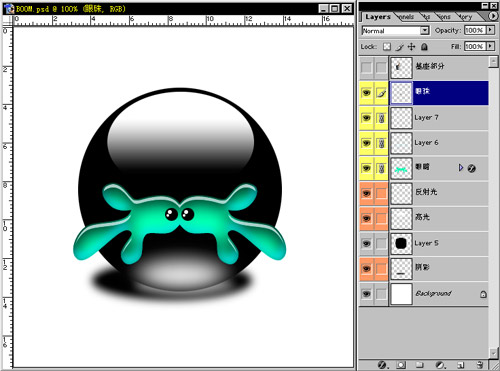The image size is (500, 371).
Task: Toggle the lock all padlock icon
Action: (x=424, y=47)
